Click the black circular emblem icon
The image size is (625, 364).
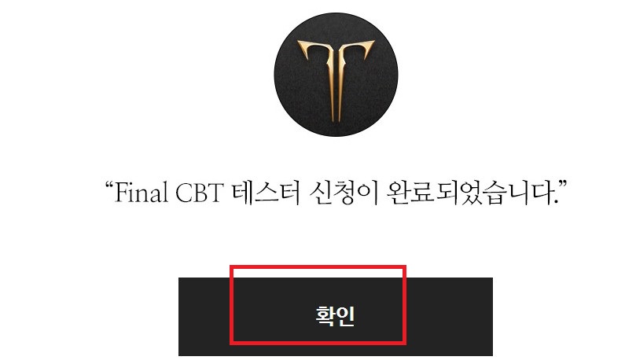336,75
